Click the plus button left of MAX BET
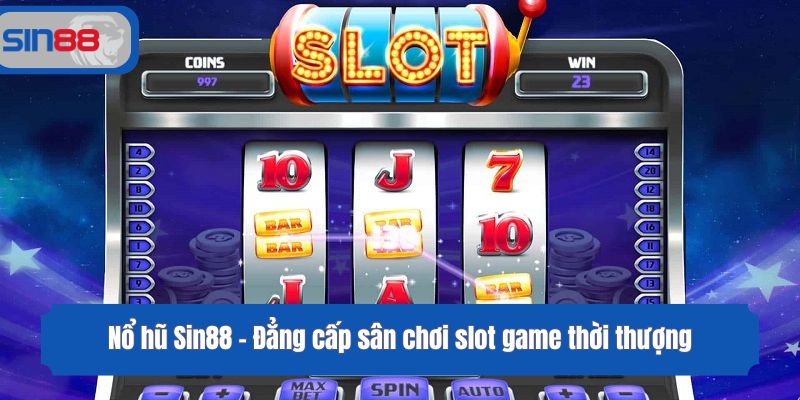Image resolution: width=800 pixels, height=400 pixels. pos(221,393)
